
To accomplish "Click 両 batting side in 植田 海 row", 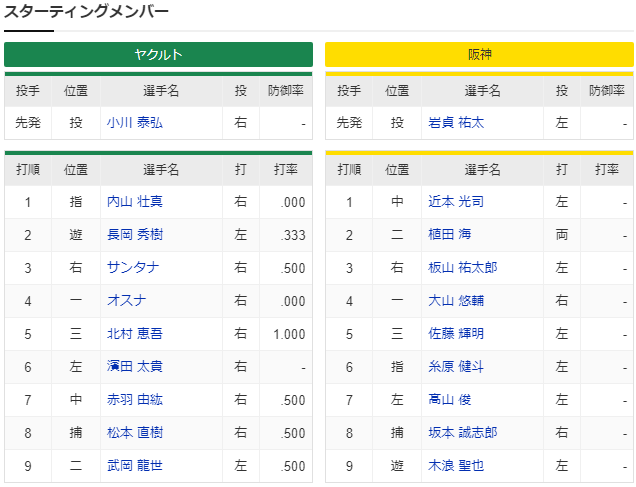I will click(562, 235).
